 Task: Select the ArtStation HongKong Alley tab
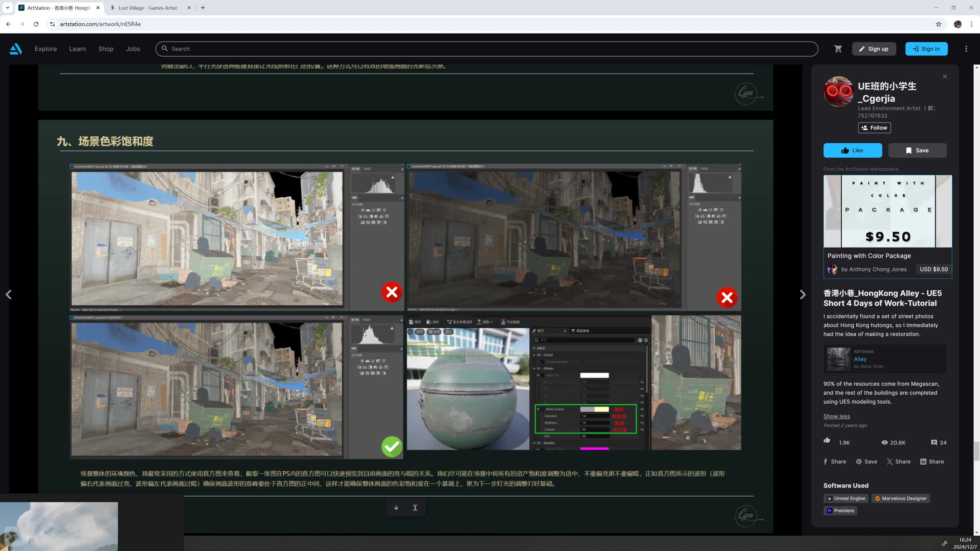(x=59, y=8)
